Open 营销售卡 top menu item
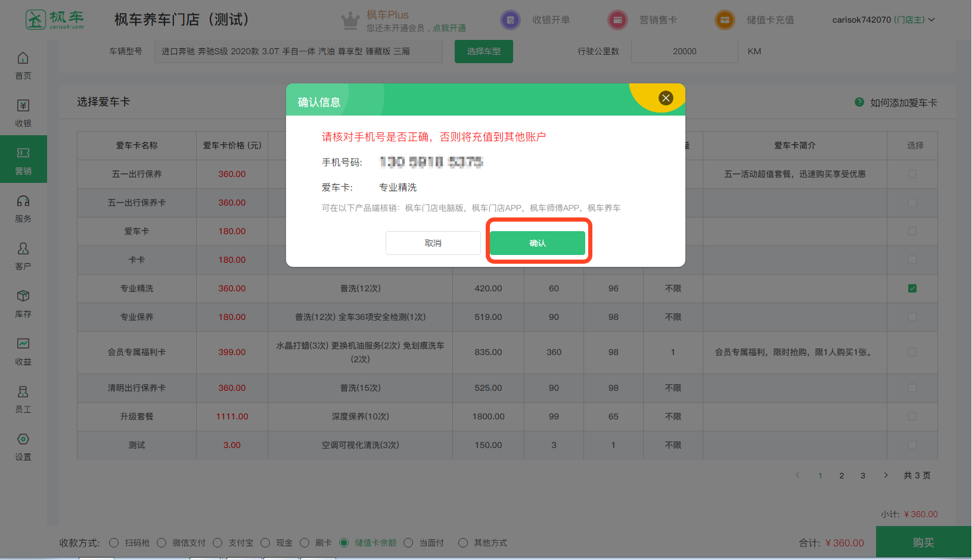 pos(657,20)
